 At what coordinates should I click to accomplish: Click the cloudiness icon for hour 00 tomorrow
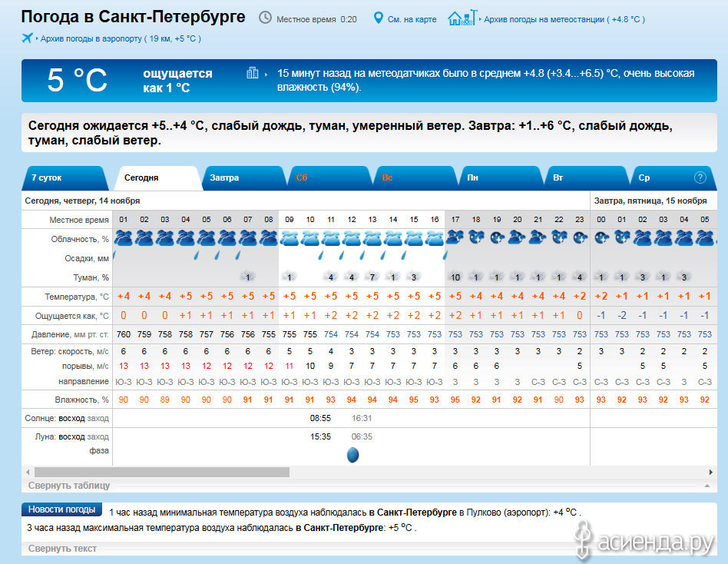(601, 238)
